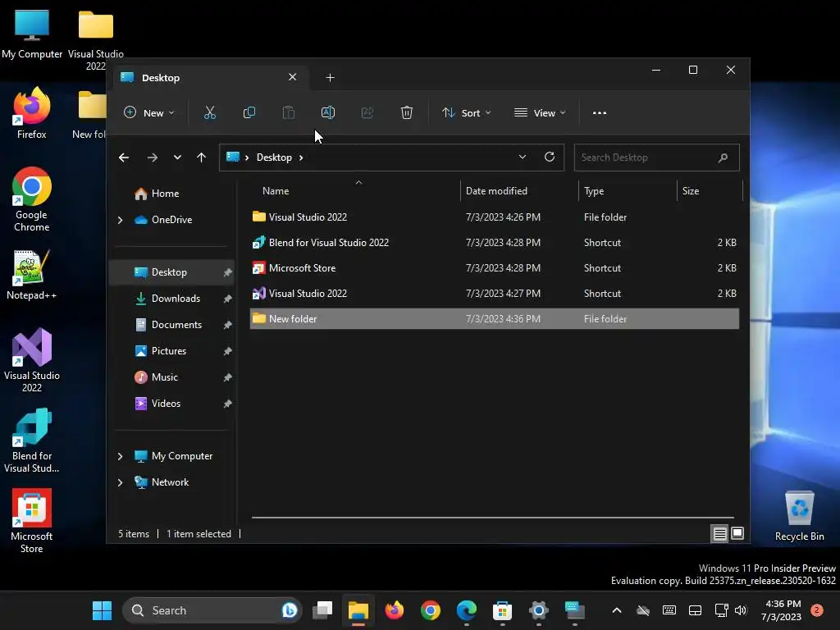Click the Delete trash icon in toolbar

coord(407,112)
